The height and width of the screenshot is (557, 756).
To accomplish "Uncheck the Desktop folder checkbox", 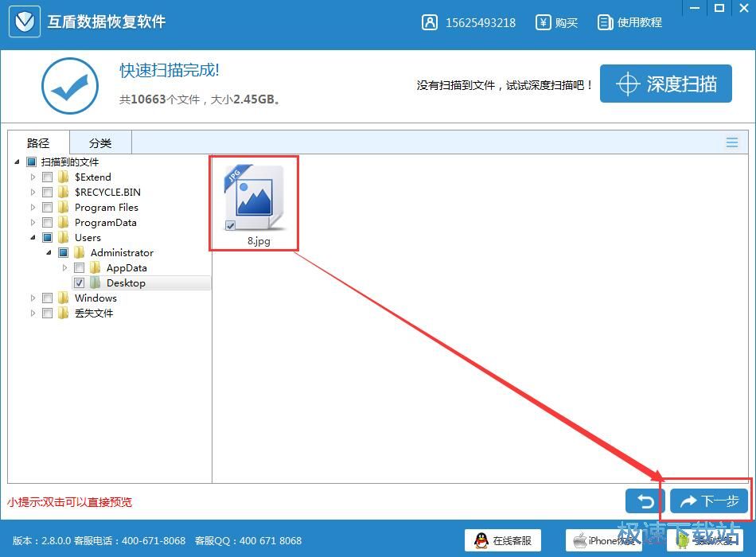I will point(79,282).
